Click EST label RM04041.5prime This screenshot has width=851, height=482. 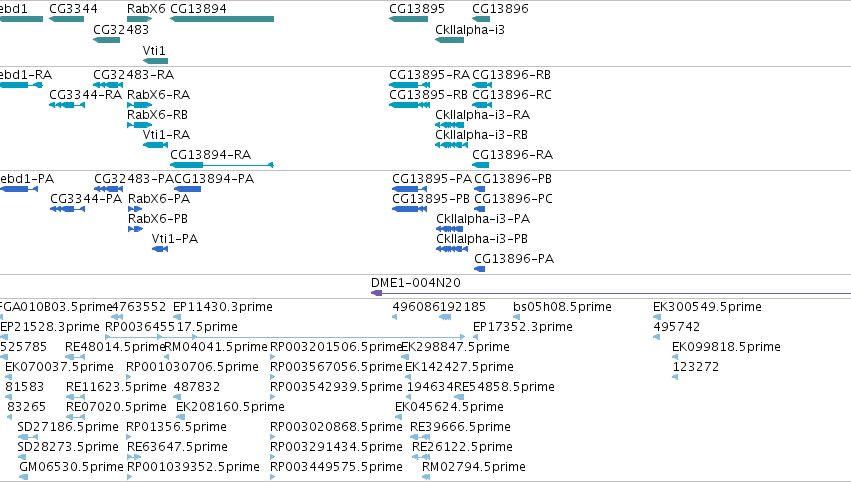215,347
